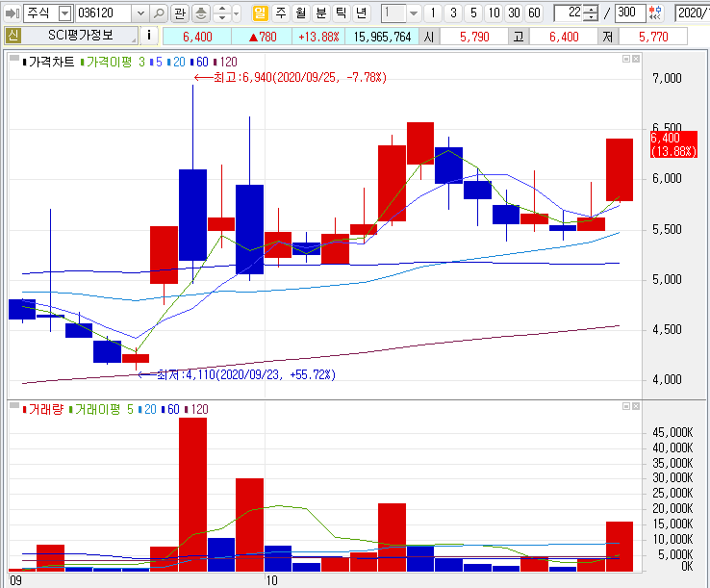Click the price chart pane close icon
This screenshot has width=710, height=588.
pyautogui.click(x=636, y=59)
